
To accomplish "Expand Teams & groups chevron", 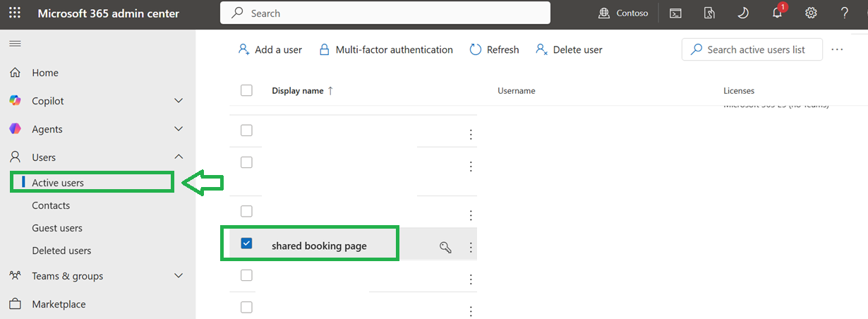I will 179,276.
